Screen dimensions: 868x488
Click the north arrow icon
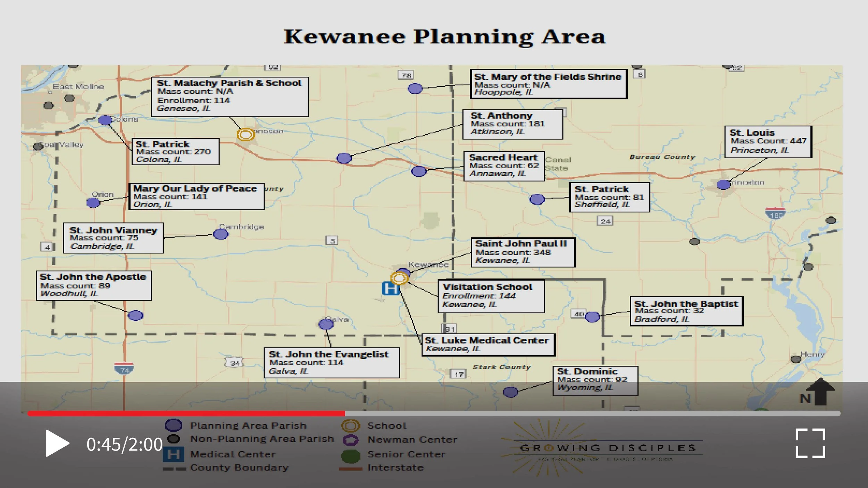820,392
